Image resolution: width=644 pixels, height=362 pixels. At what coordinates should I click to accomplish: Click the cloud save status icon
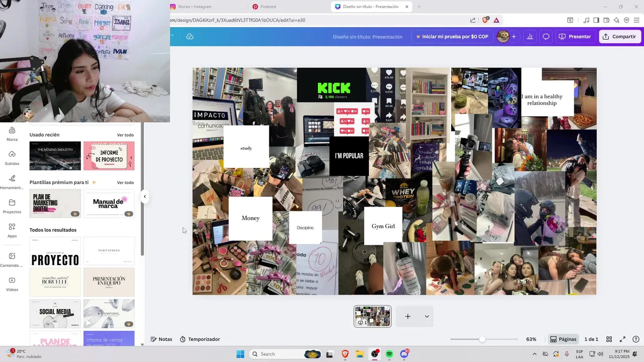coord(190,37)
